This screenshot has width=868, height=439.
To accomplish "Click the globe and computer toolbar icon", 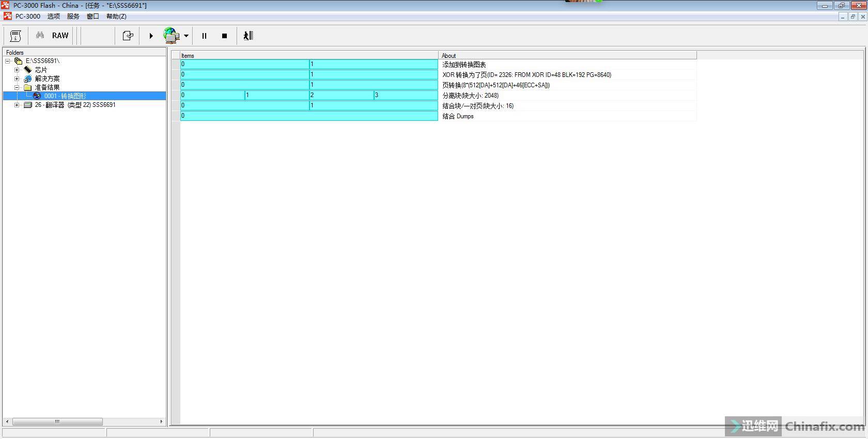I will click(172, 36).
